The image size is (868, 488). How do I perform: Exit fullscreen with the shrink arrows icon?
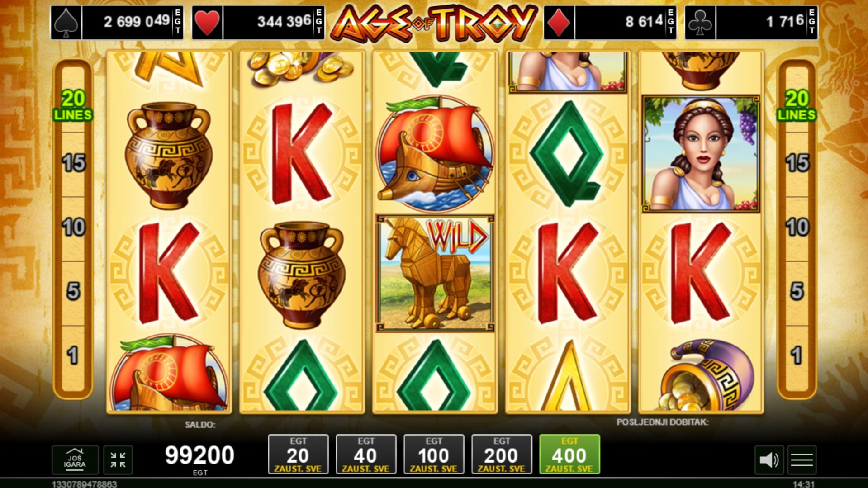pos(118,460)
